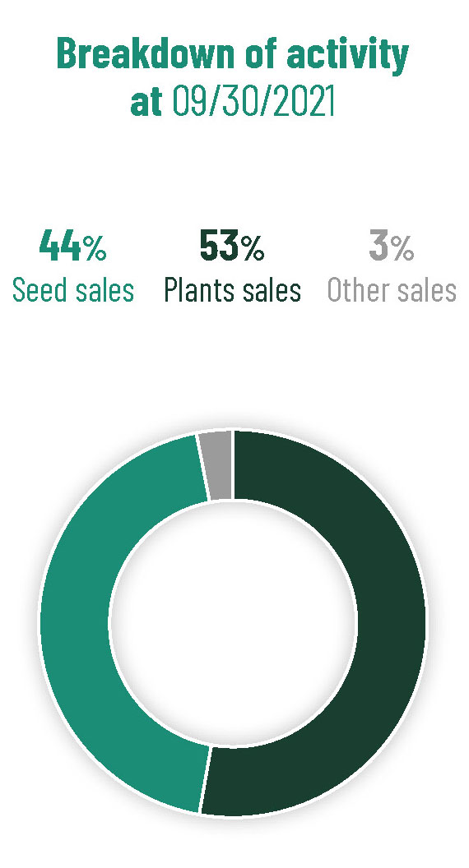469x868 pixels.
Task: Click the Plants sales label
Action: (x=232, y=290)
